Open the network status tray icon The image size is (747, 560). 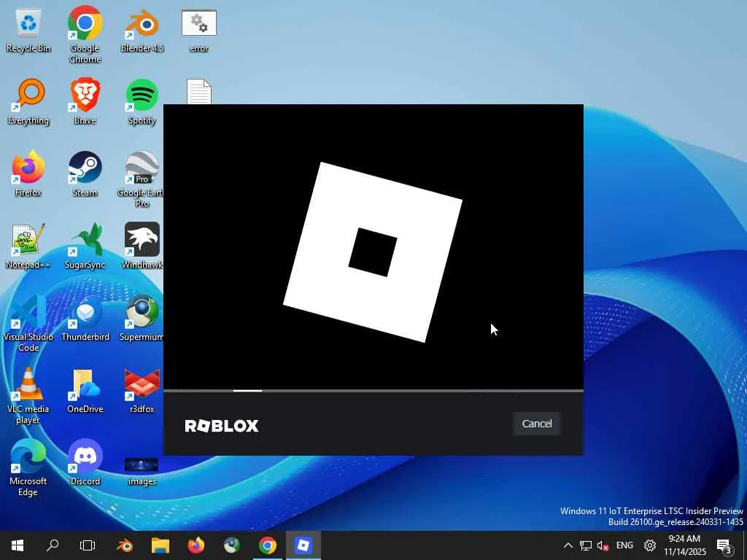click(586, 545)
